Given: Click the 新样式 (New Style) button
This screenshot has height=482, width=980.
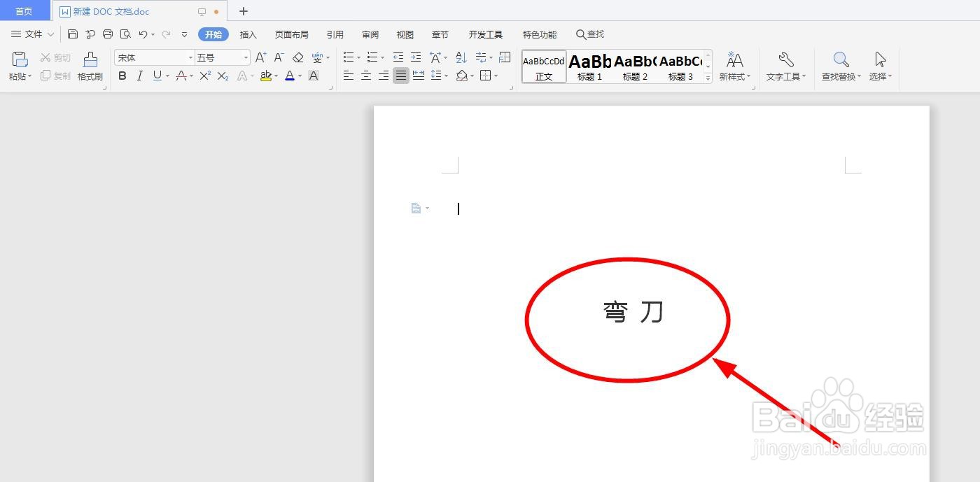Looking at the screenshot, I should pyautogui.click(x=734, y=66).
